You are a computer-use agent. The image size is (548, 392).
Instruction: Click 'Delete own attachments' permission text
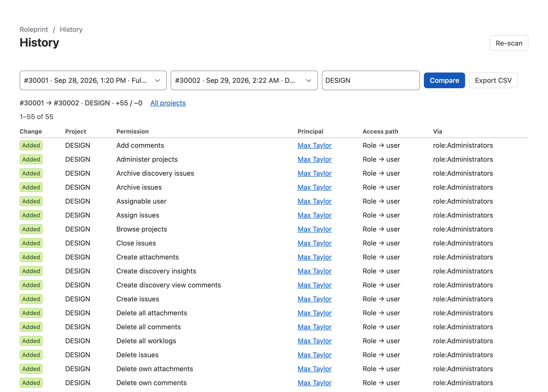(x=155, y=369)
